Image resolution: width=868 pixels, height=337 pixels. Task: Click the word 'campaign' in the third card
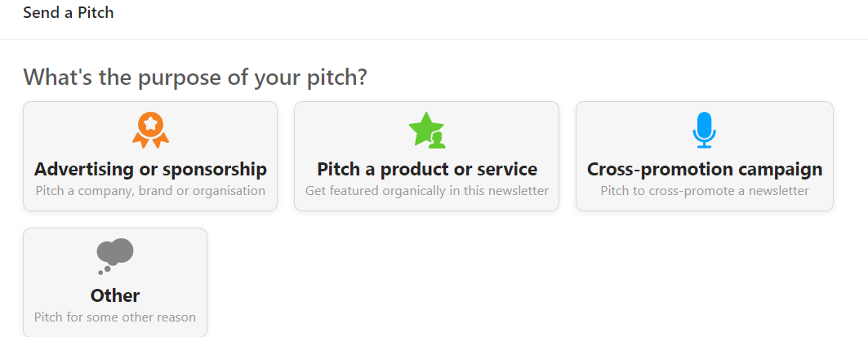[x=778, y=170]
